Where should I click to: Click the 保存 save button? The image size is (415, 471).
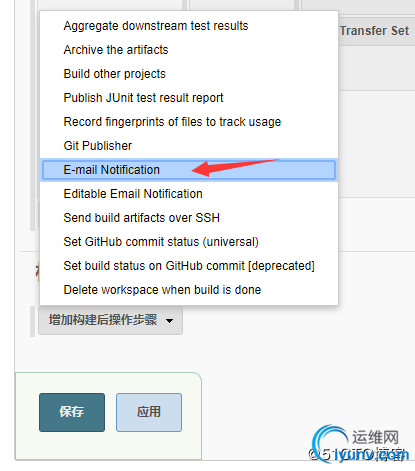click(x=72, y=412)
